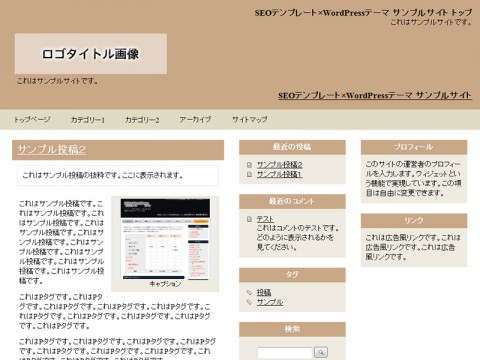The image size is (480, 360).
Task: Open サンプル投稿2 in recent posts list
Action: pos(279,165)
